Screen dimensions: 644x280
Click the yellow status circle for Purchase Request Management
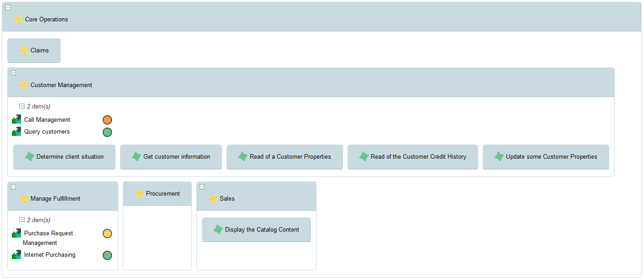[x=107, y=233]
